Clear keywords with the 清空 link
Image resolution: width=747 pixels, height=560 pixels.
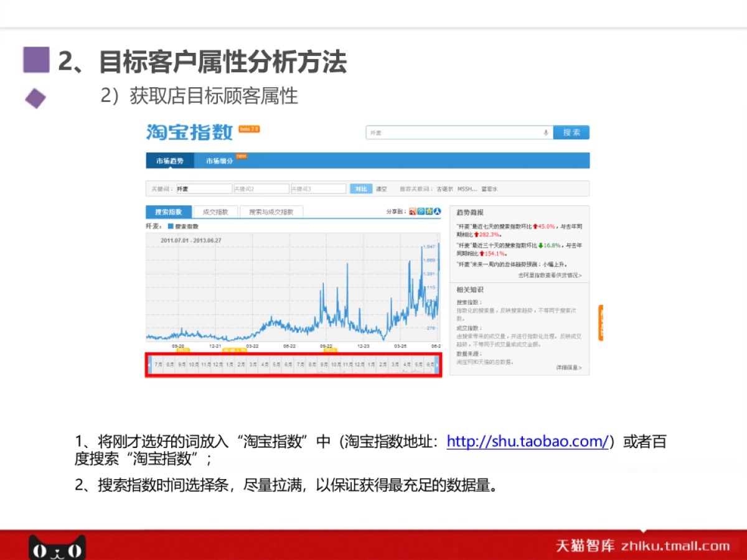pyautogui.click(x=382, y=188)
